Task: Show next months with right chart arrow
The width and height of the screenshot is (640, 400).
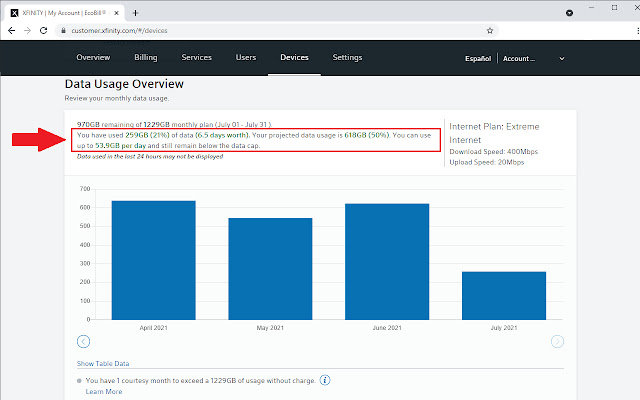Action: tap(557, 341)
